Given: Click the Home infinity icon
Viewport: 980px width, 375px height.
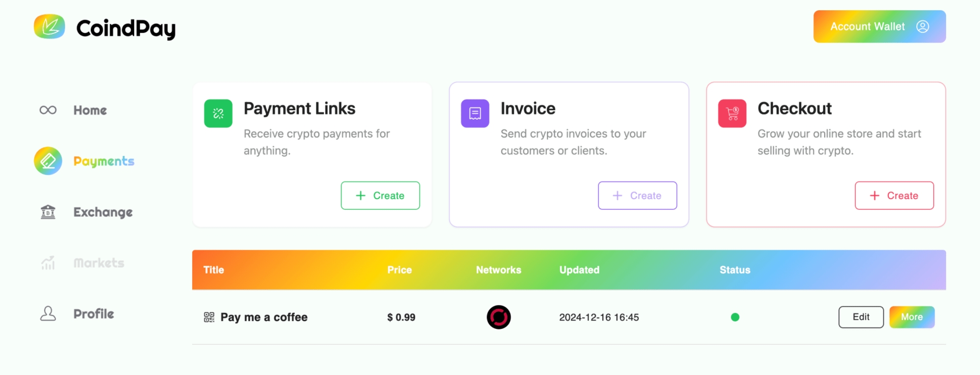Looking at the screenshot, I should [48, 110].
